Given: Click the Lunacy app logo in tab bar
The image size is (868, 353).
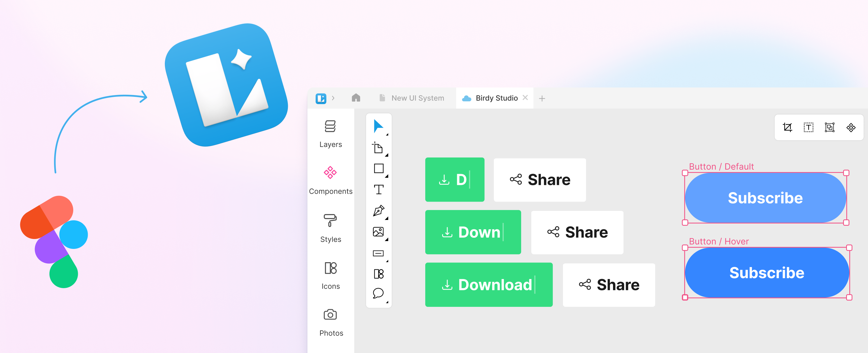Looking at the screenshot, I should (x=321, y=98).
